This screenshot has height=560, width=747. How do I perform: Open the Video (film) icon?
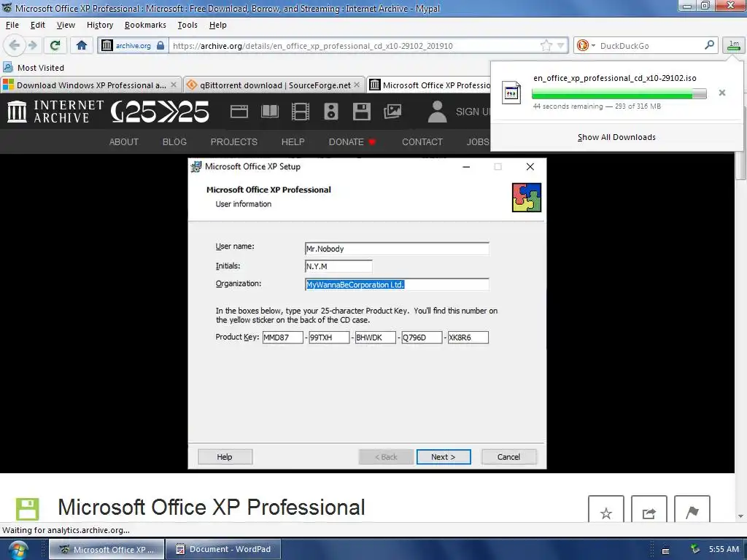point(301,112)
